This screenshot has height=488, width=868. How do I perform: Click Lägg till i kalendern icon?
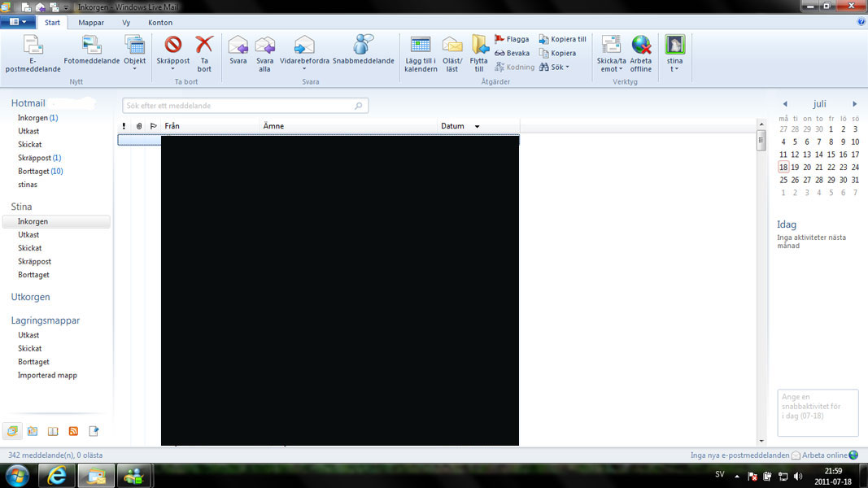(x=421, y=46)
